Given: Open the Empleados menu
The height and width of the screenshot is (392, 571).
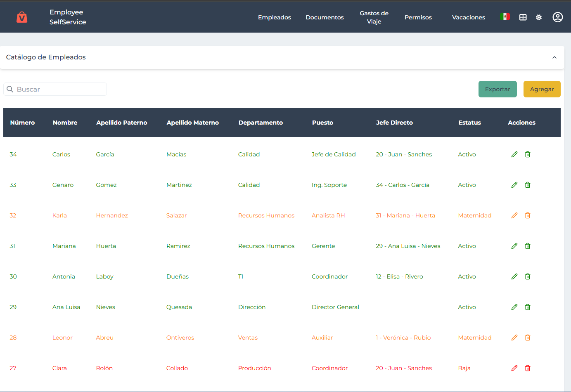Looking at the screenshot, I should pyautogui.click(x=274, y=17).
